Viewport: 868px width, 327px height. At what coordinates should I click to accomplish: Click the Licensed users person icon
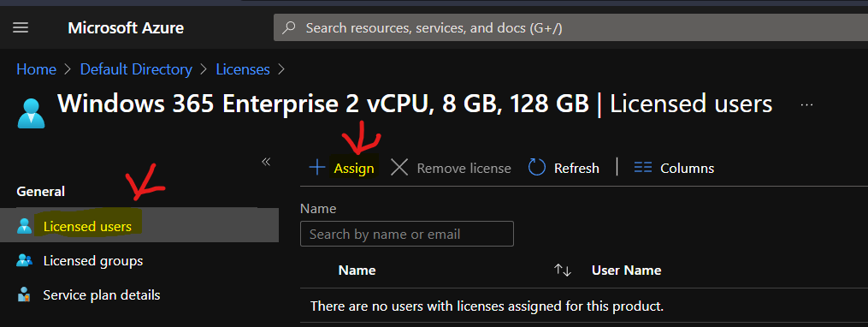tap(24, 226)
